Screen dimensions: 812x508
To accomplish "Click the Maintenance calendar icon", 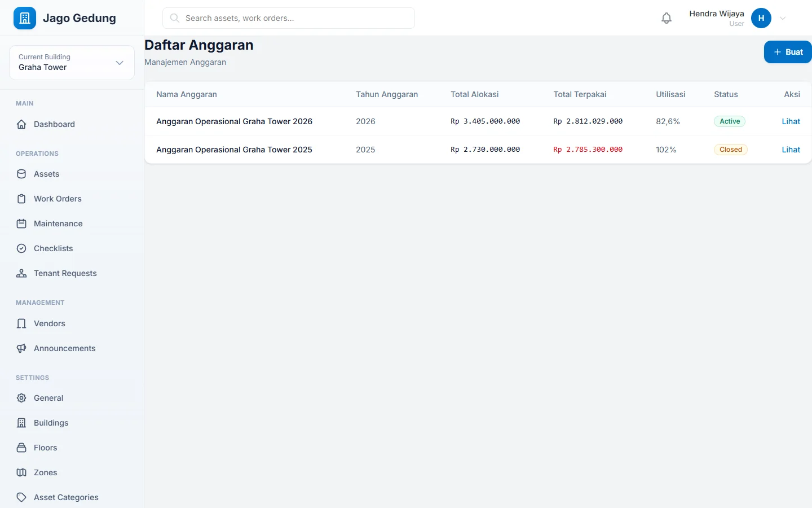I will pyautogui.click(x=21, y=224).
